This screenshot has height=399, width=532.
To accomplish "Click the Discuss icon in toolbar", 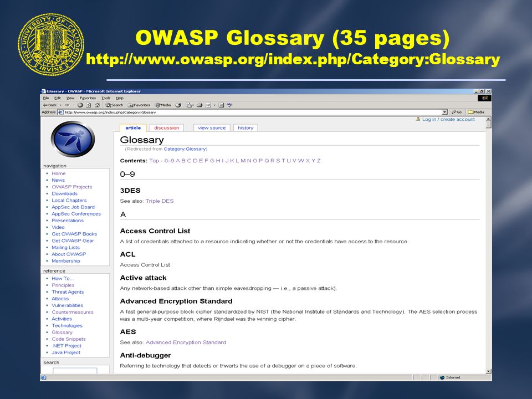I will (x=221, y=105).
